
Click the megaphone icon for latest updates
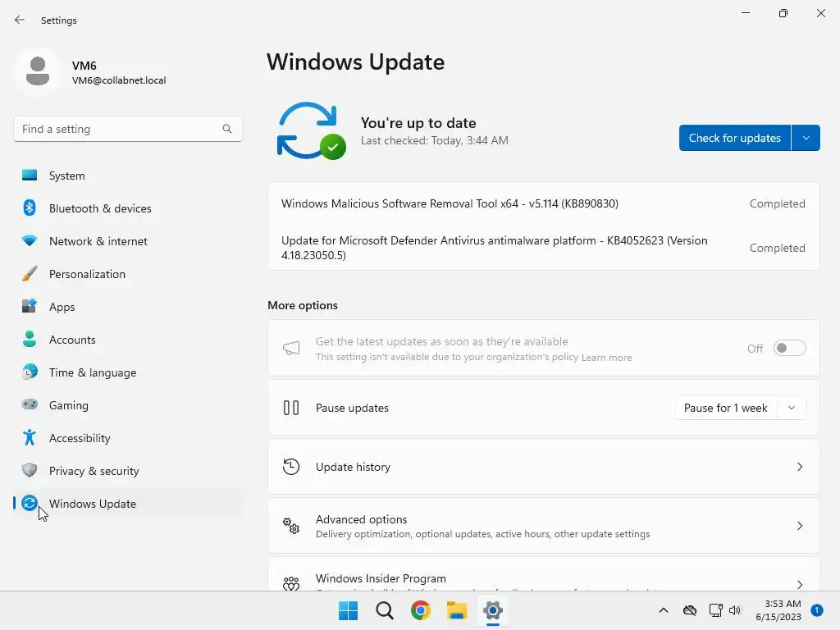point(291,348)
